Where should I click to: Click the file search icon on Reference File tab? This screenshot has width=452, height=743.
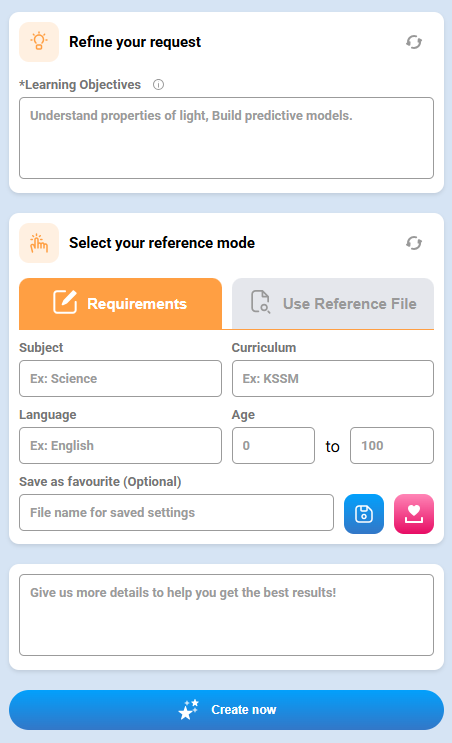coord(260,302)
